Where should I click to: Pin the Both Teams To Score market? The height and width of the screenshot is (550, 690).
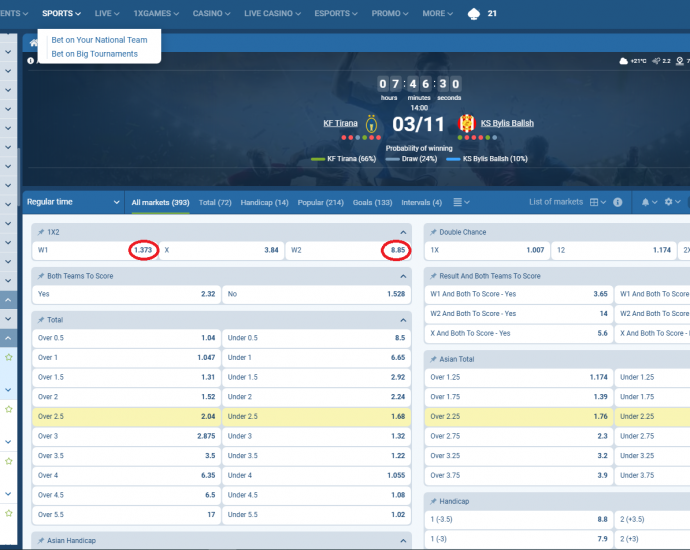coord(41,275)
